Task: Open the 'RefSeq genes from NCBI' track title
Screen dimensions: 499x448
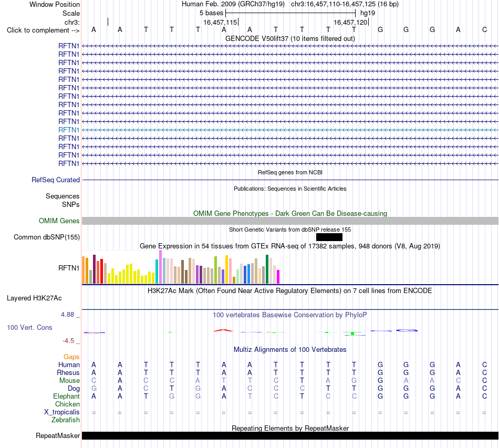Action: pos(290,172)
